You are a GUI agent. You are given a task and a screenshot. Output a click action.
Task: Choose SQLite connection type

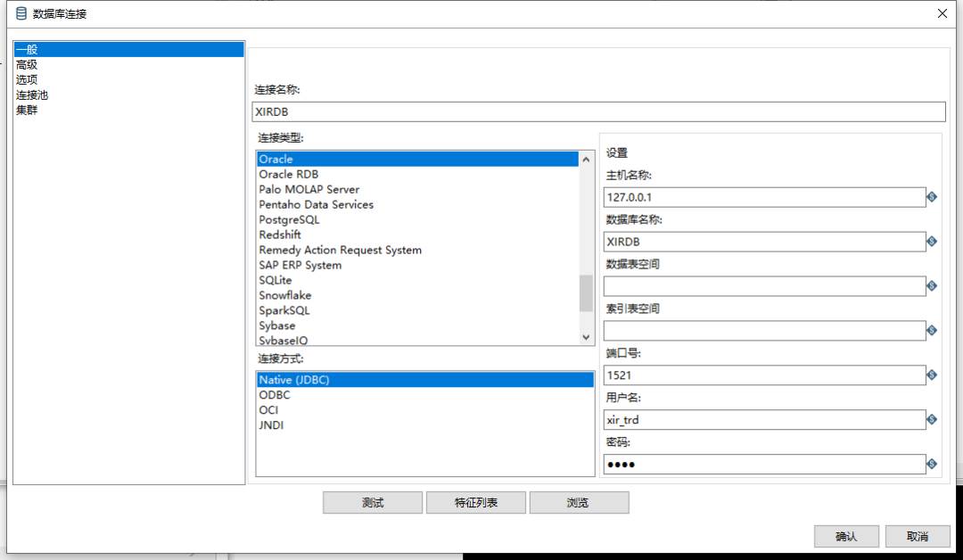tap(276, 280)
